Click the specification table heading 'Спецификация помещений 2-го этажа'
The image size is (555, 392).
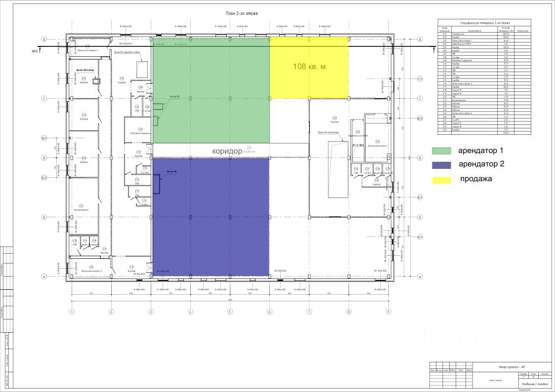point(484,23)
